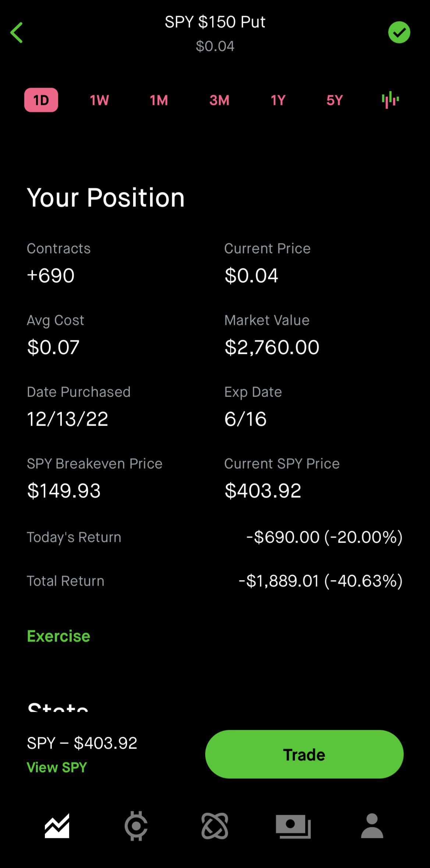Open the candlestick chart view icon
This screenshot has height=868, width=430.
(x=390, y=100)
